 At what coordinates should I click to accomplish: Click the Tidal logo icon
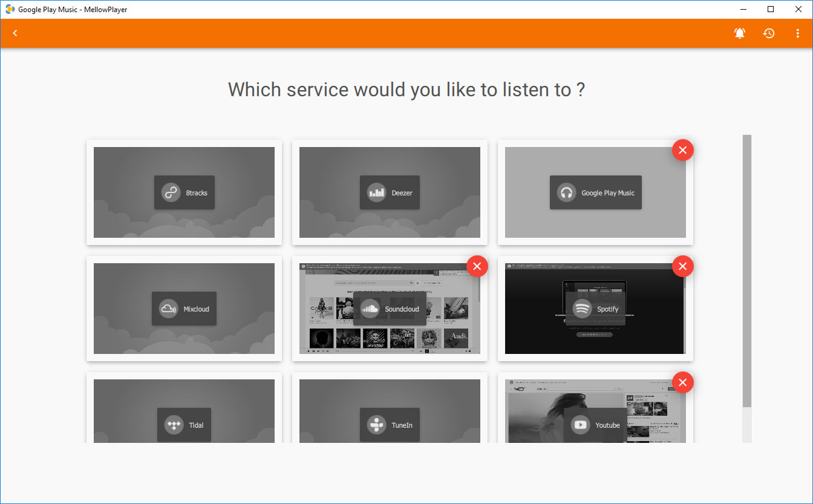(x=174, y=425)
